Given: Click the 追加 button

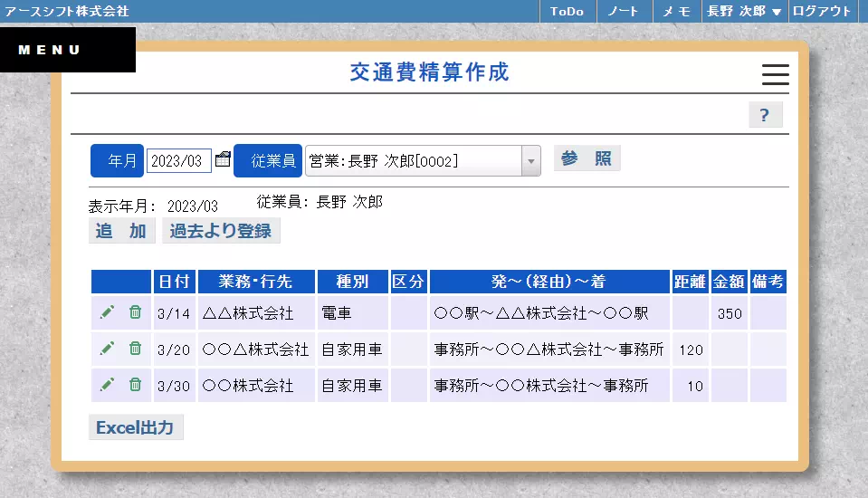Looking at the screenshot, I should coord(122,231).
